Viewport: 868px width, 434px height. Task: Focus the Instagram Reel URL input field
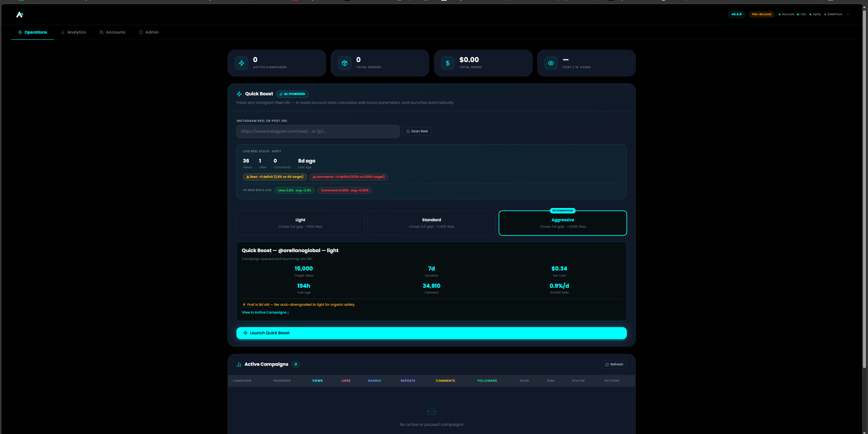tap(318, 131)
